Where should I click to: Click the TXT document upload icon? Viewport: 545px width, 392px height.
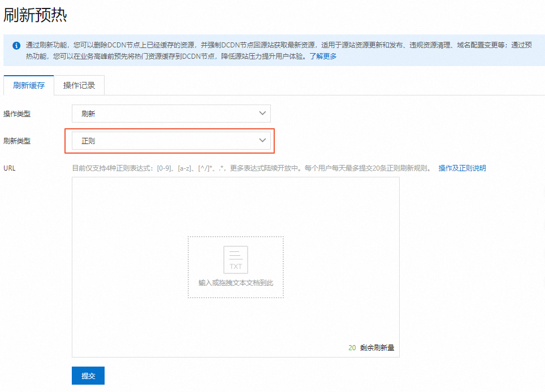(235, 260)
